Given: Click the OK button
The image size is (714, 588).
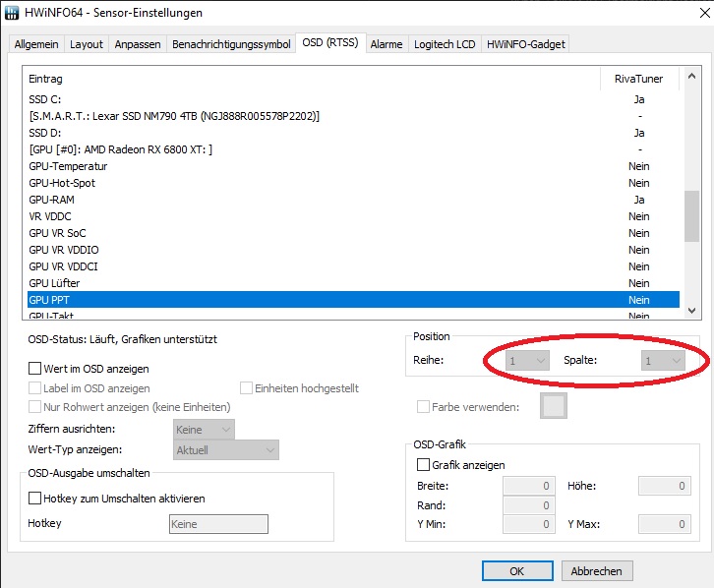Looking at the screenshot, I should tap(517, 570).
